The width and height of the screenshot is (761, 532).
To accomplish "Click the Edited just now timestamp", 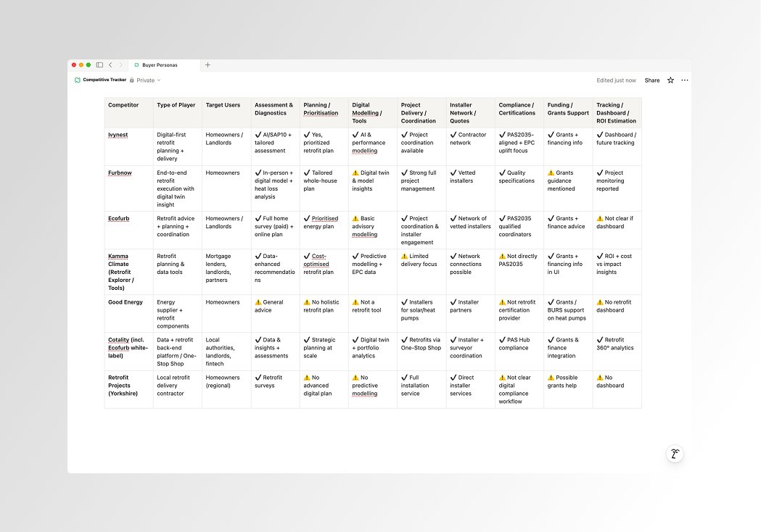I will point(617,80).
